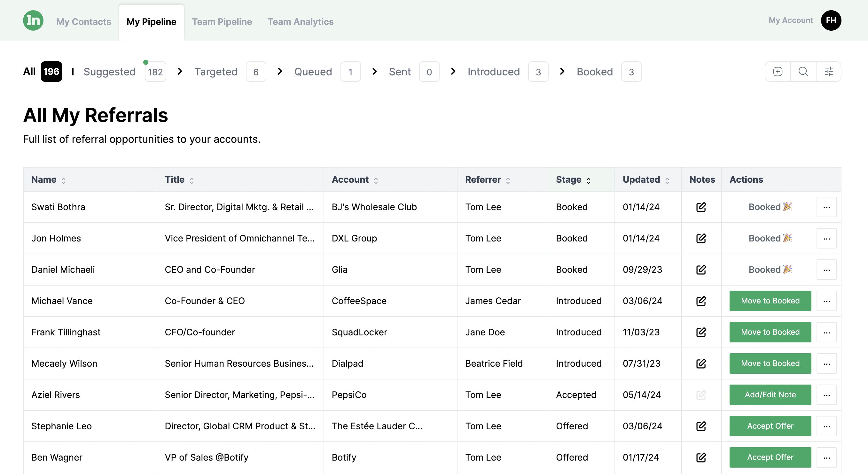Open the filter sliders icon
Viewport: 868px width, 474px height.
(x=829, y=71)
